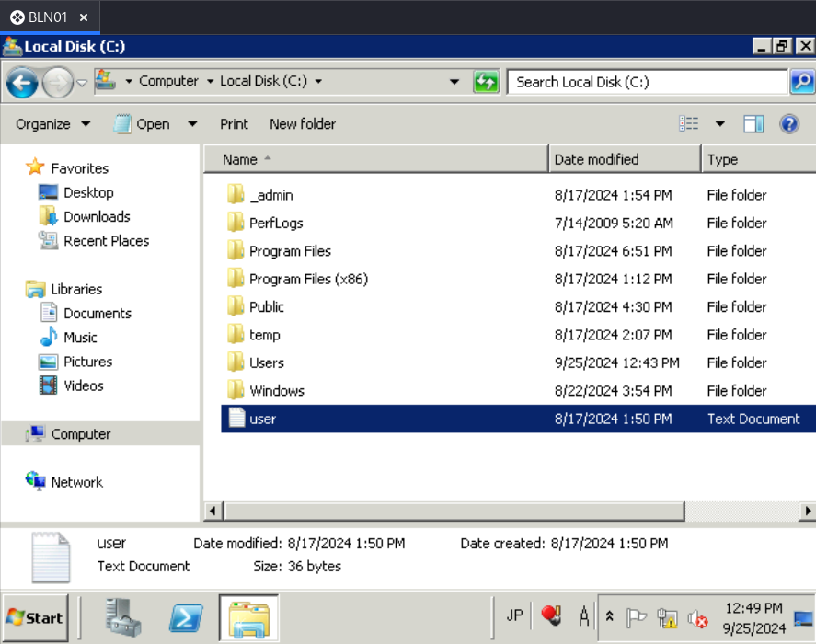This screenshot has height=644, width=816.
Task: Open Server Manager from the taskbar
Action: coord(123,618)
